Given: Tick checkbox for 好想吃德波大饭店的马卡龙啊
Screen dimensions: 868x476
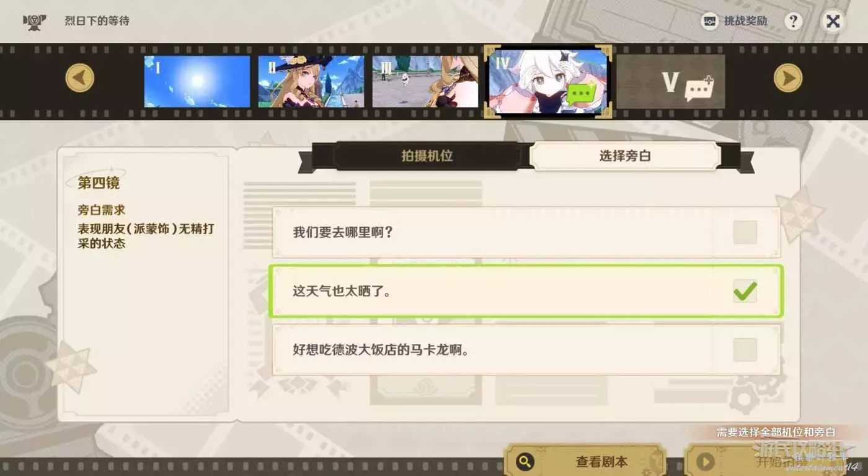Looking at the screenshot, I should (745, 350).
